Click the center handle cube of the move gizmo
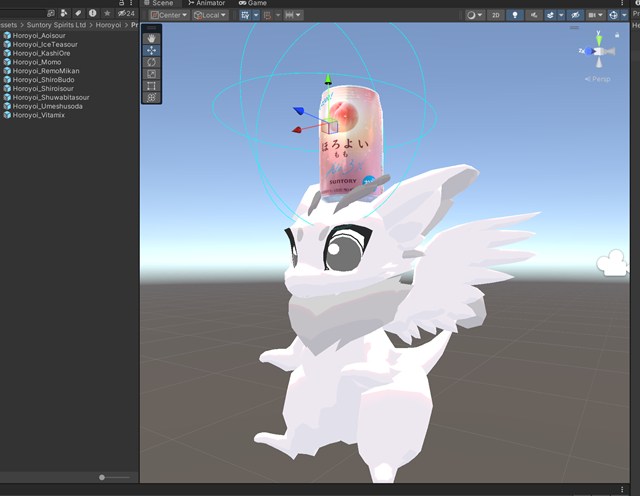The width and height of the screenshot is (640, 496). tap(331, 127)
